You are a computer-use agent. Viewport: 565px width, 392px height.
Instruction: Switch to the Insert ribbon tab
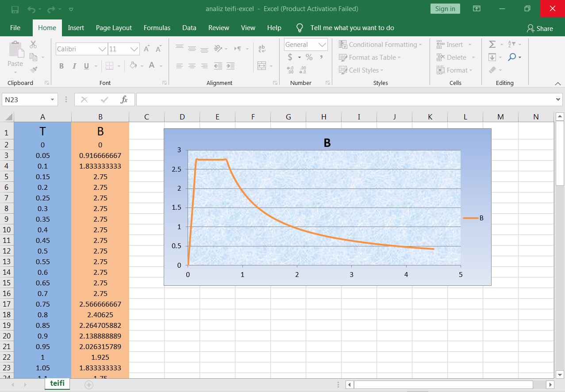76,28
